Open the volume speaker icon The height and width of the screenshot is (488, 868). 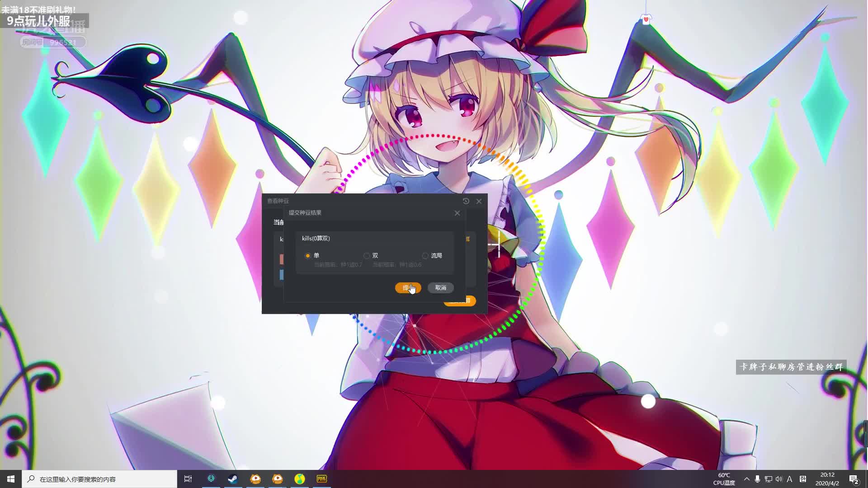click(x=778, y=479)
